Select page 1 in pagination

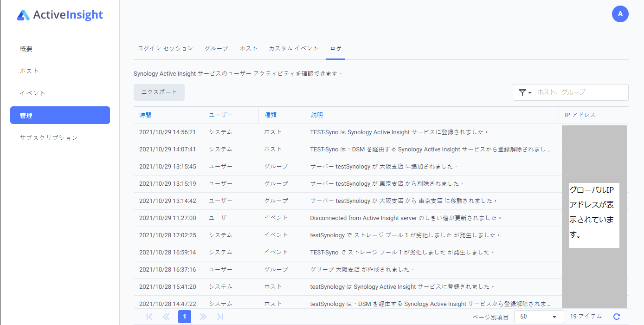coord(185,317)
